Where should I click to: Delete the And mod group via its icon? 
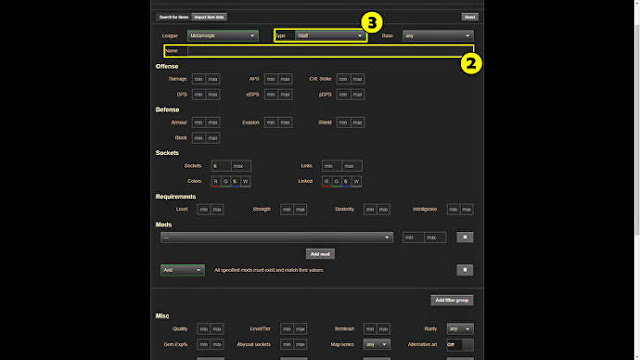click(465, 270)
